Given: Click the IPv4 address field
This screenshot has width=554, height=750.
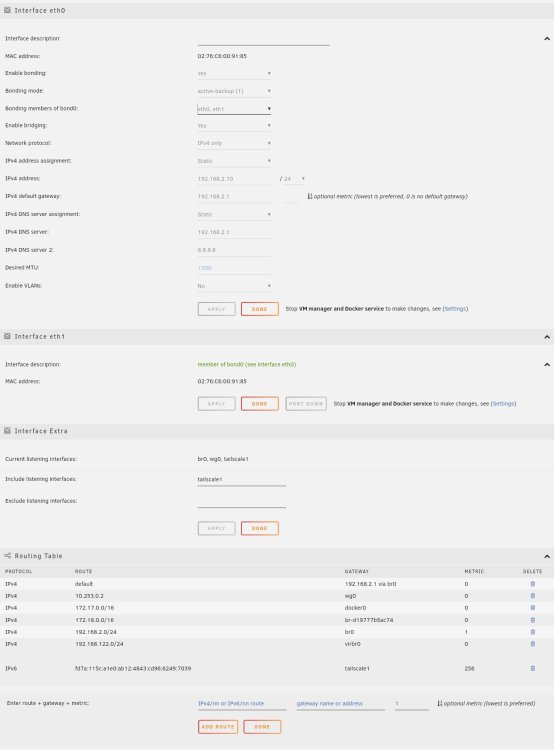Looking at the screenshot, I should [234, 179].
